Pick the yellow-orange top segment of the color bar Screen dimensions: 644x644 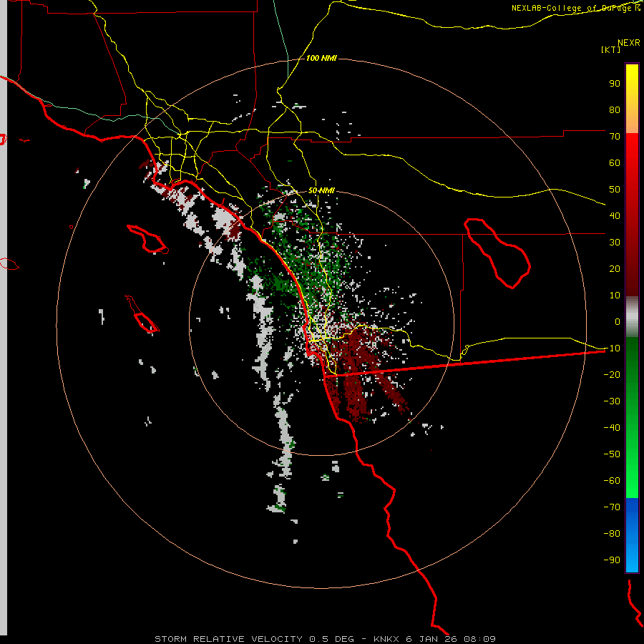pyautogui.click(x=632, y=99)
